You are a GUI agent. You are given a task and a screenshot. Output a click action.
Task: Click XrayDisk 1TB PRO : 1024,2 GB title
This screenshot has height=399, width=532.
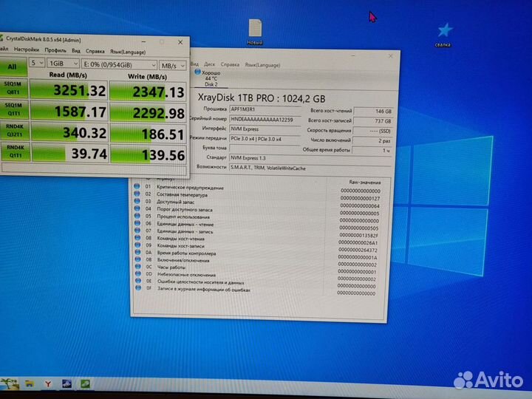(262, 98)
